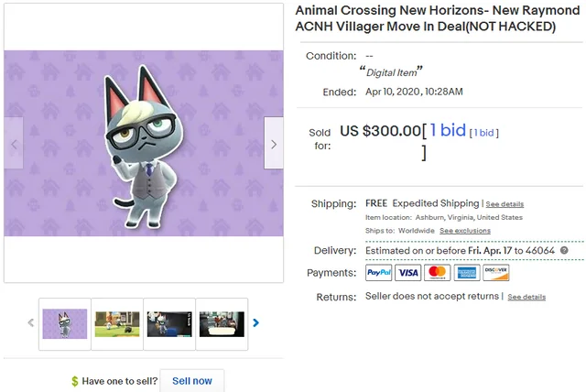Click the small bracketed '1 bid' link

pos(484,133)
